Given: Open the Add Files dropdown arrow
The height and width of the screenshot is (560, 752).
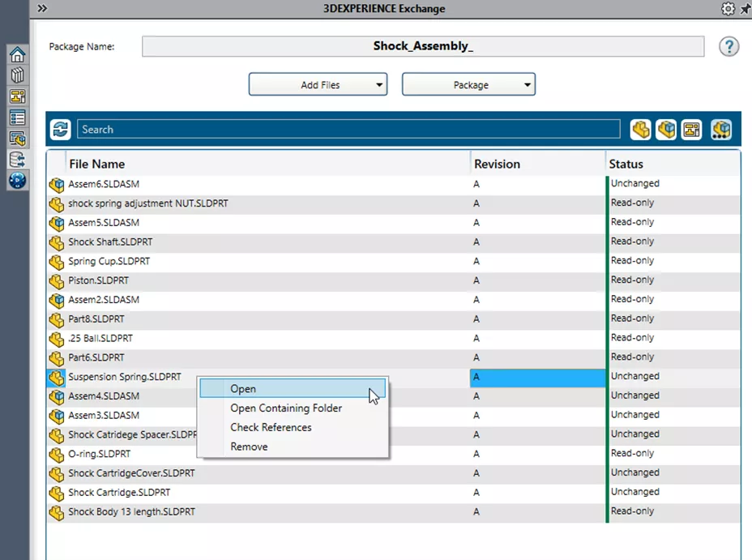Looking at the screenshot, I should click(x=378, y=84).
